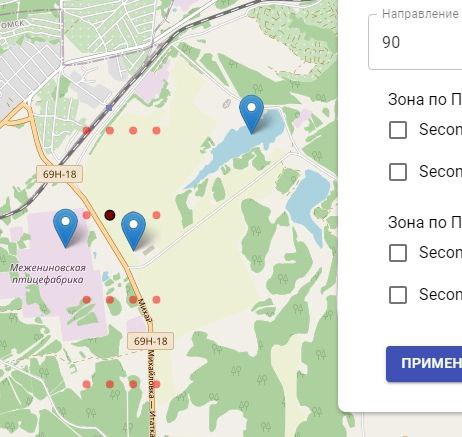This screenshot has height=437, width=462.
Task: Click the Михайловка — Итатка road label
Action: click(x=152, y=393)
